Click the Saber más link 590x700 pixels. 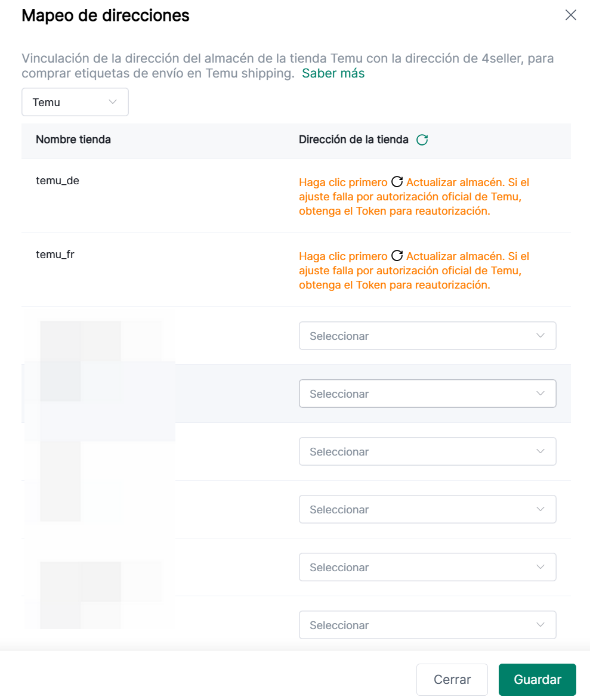point(333,73)
